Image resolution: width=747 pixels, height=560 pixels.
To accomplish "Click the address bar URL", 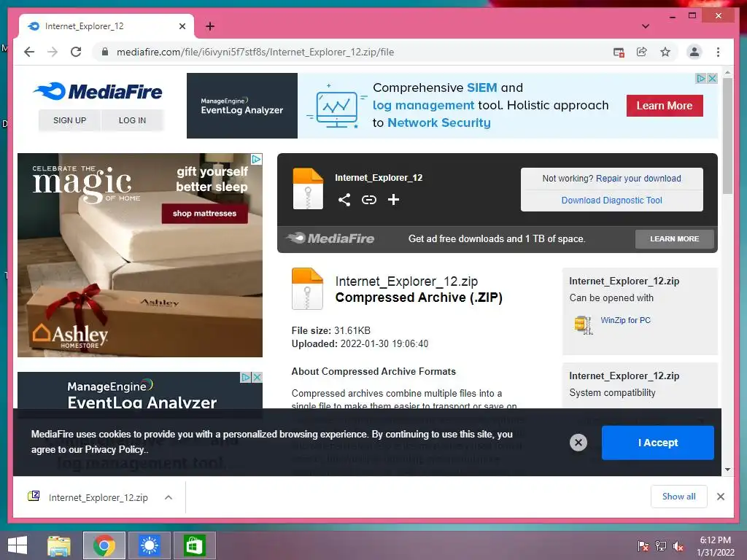I will (255, 52).
